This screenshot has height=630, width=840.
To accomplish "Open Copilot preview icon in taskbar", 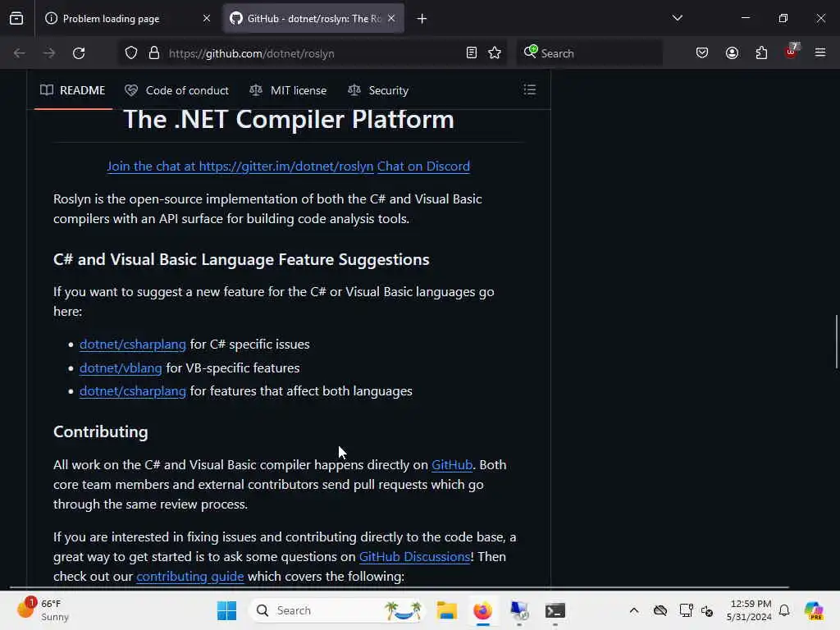I will point(813,610).
